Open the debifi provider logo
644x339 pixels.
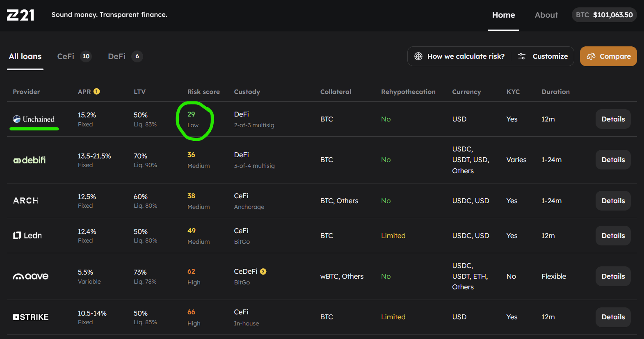coord(30,160)
